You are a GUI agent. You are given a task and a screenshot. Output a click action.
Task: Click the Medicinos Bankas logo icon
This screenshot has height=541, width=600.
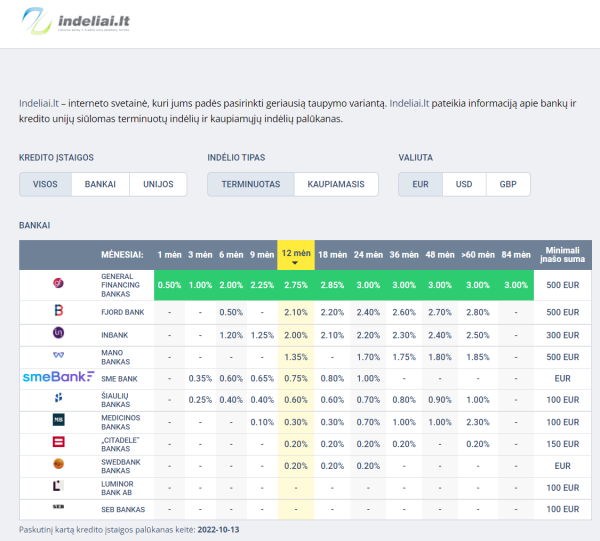tap(58, 420)
